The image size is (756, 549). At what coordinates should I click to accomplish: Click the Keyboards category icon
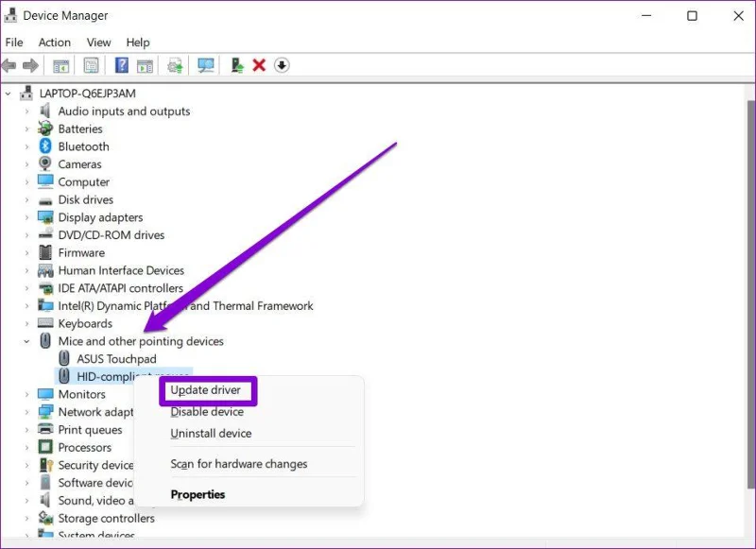(45, 322)
